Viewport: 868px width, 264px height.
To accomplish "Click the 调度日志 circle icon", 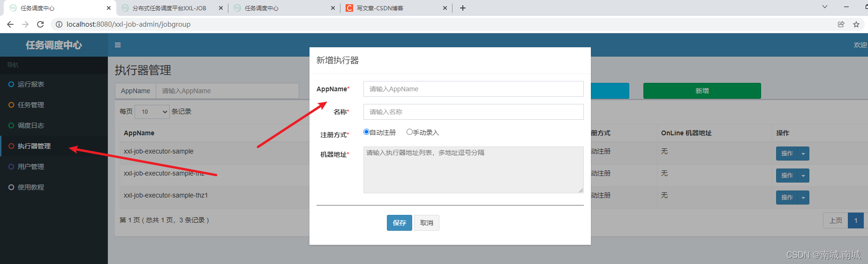I will (x=11, y=125).
